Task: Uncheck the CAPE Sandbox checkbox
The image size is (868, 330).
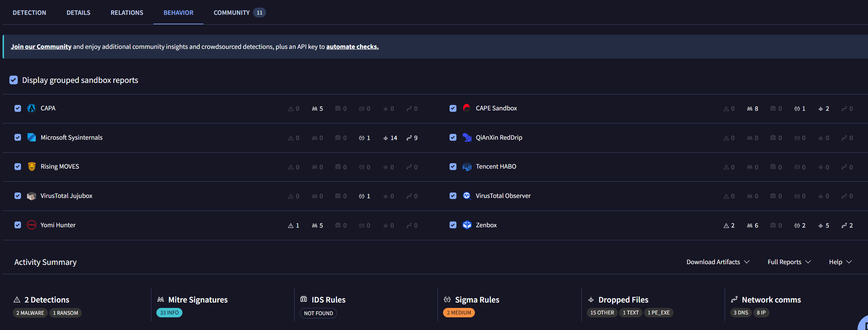Action: click(453, 108)
